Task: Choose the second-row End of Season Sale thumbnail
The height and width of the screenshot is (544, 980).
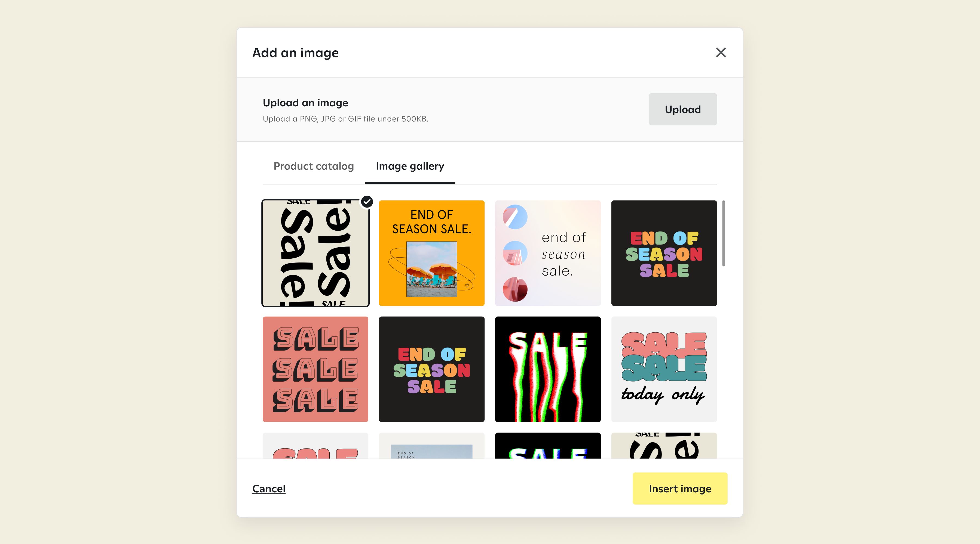Action: (x=431, y=369)
